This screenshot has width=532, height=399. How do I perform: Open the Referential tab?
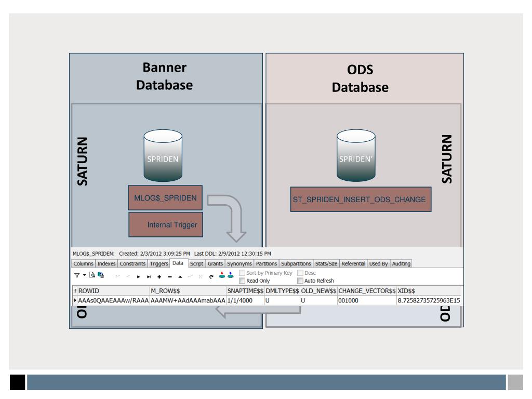tap(353, 263)
